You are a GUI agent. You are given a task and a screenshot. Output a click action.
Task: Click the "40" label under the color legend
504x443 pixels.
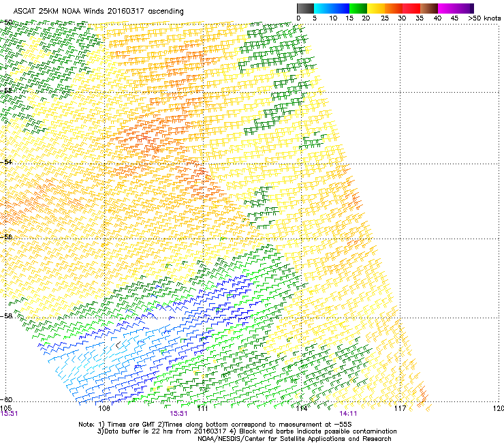coord(437,18)
